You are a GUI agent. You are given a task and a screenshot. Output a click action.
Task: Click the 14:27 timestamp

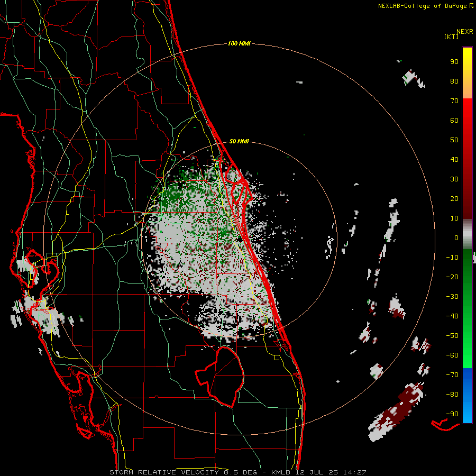355,472
